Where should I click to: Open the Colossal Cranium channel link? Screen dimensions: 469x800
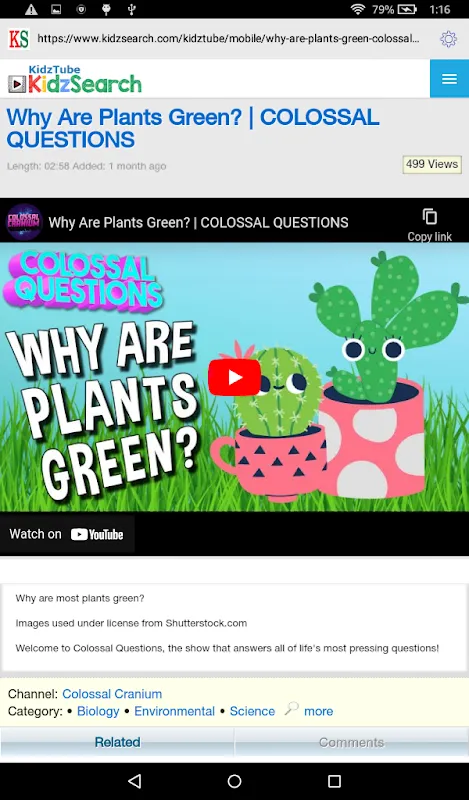pyautogui.click(x=112, y=694)
